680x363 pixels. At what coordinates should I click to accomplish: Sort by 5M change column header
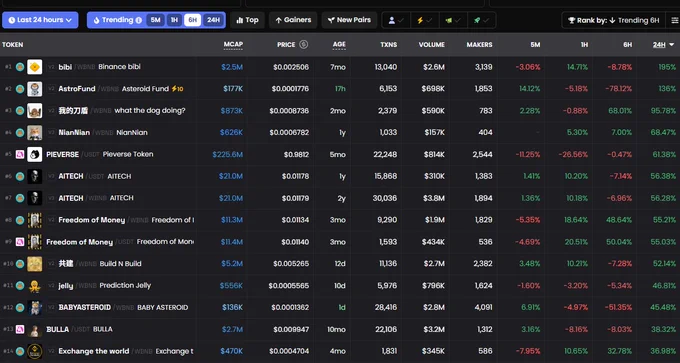pos(535,45)
